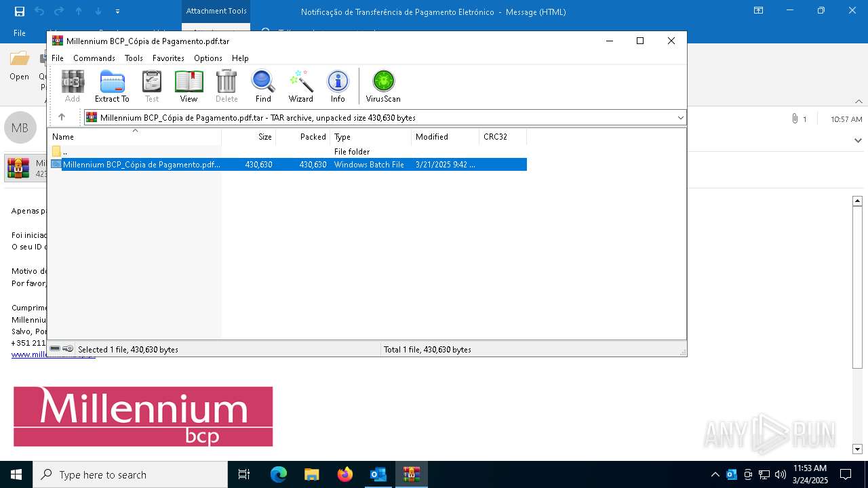Click the Extract To toolbar icon

pyautogui.click(x=112, y=86)
